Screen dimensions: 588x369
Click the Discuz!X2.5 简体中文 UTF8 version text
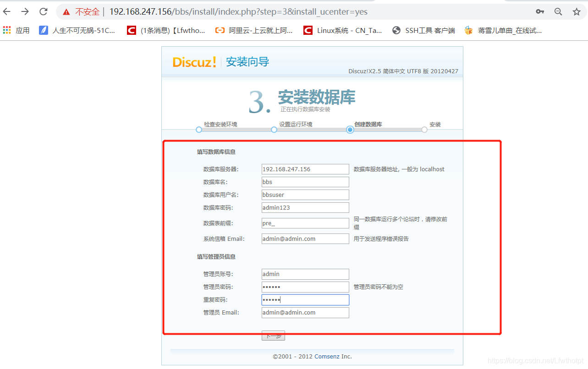(403, 71)
